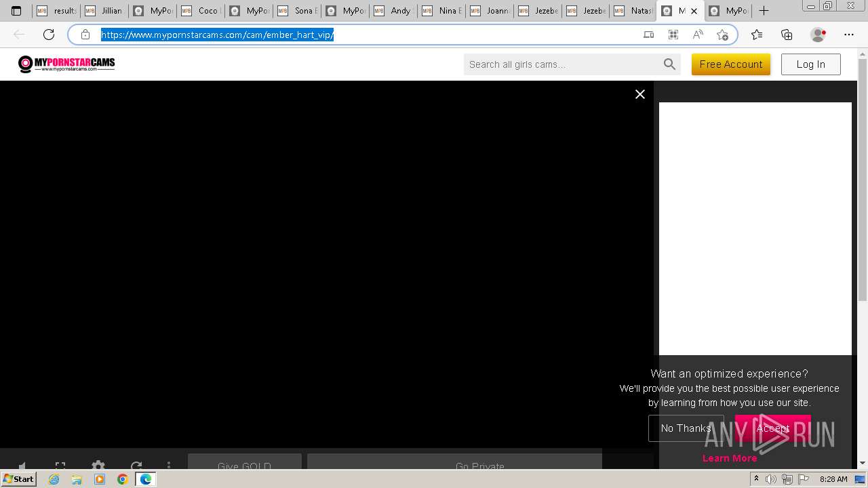Click the Log In button

point(811,64)
